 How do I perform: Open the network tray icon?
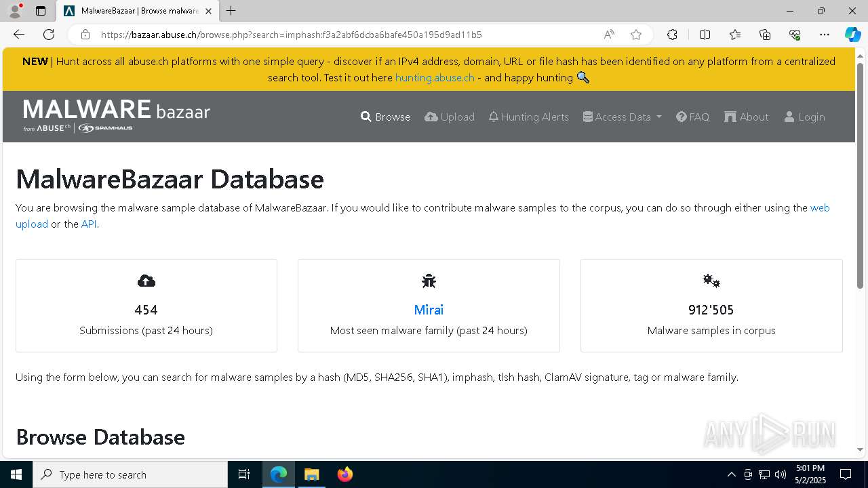pyautogui.click(x=764, y=474)
